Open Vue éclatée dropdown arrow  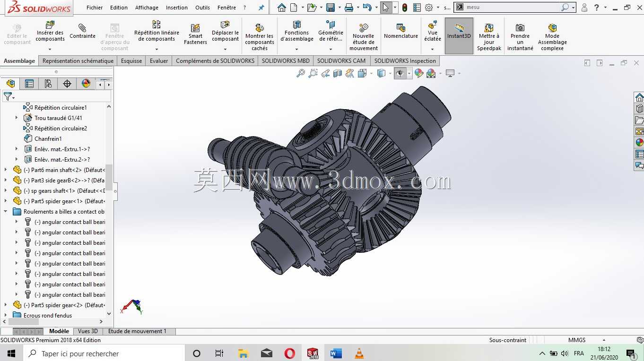[432, 49]
